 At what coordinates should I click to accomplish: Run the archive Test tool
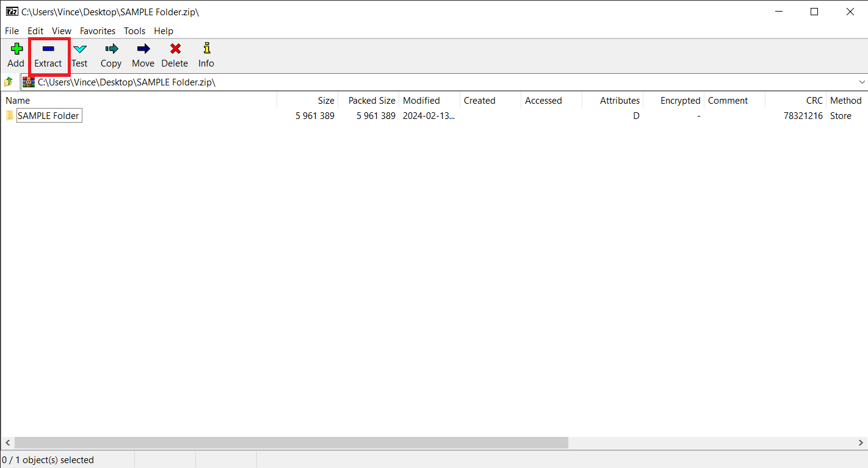coord(79,49)
